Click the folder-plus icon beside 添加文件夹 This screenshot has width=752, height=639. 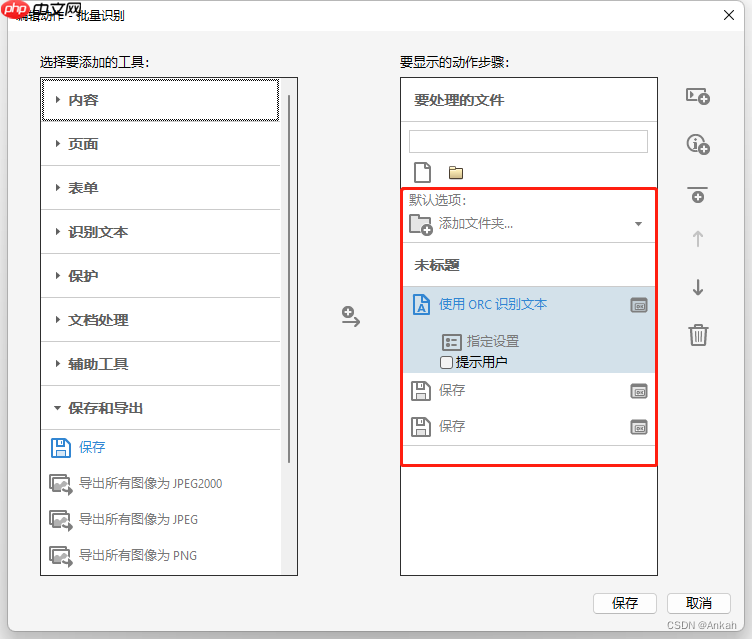[421, 225]
